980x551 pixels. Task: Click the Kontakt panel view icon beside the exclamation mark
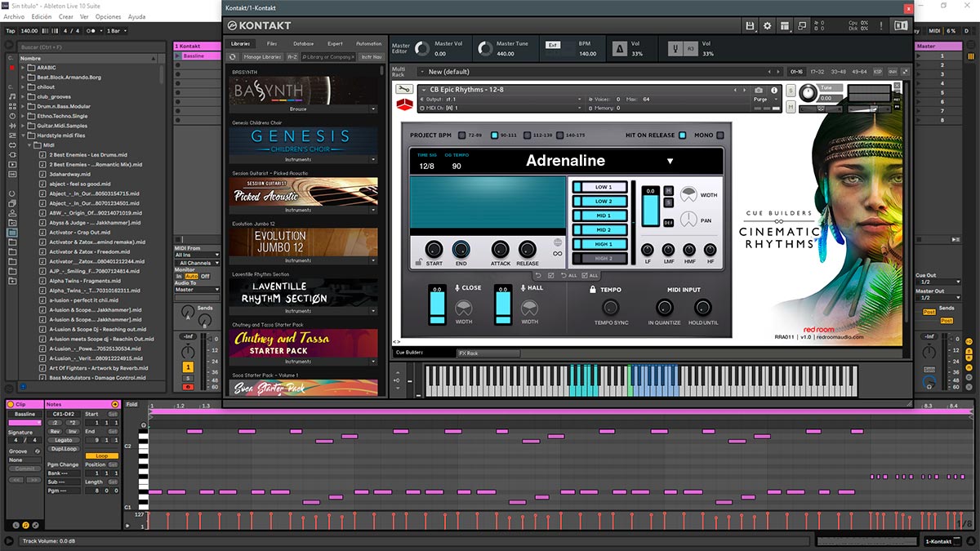click(x=901, y=26)
